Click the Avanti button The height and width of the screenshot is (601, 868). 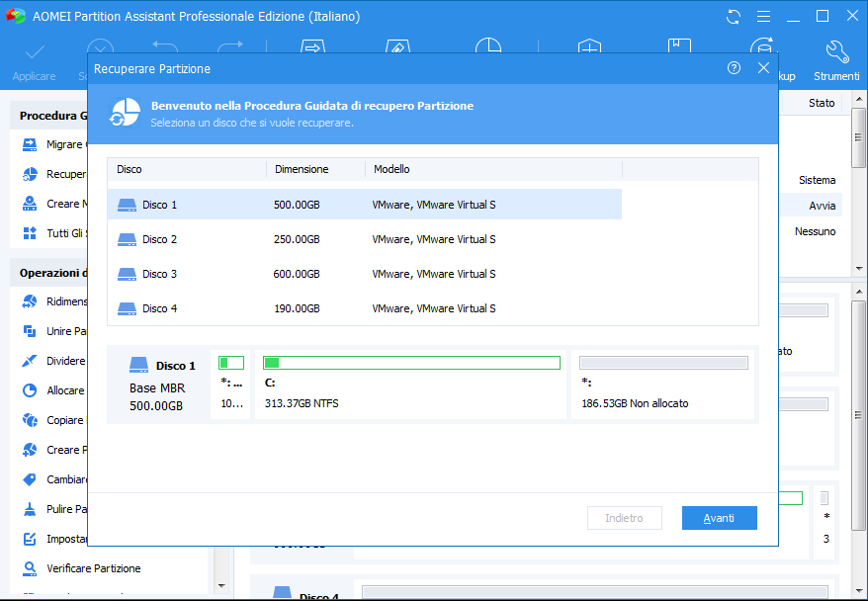click(x=719, y=518)
